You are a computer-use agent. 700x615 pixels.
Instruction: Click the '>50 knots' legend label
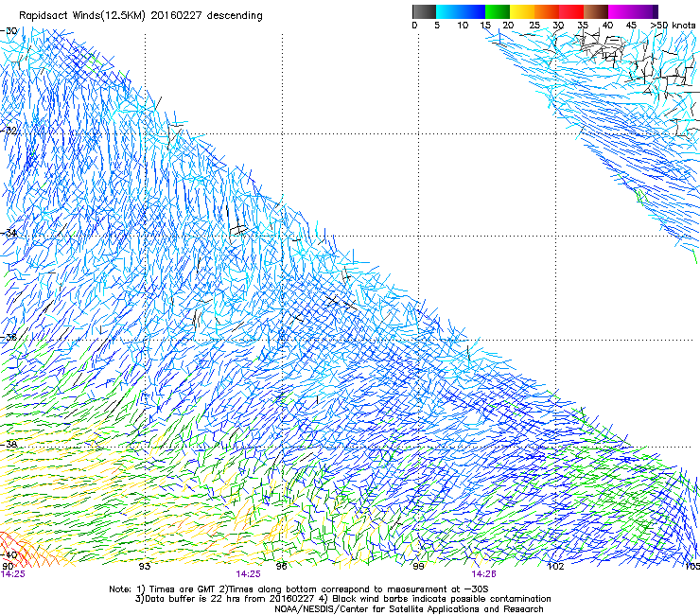pyautogui.click(x=673, y=26)
